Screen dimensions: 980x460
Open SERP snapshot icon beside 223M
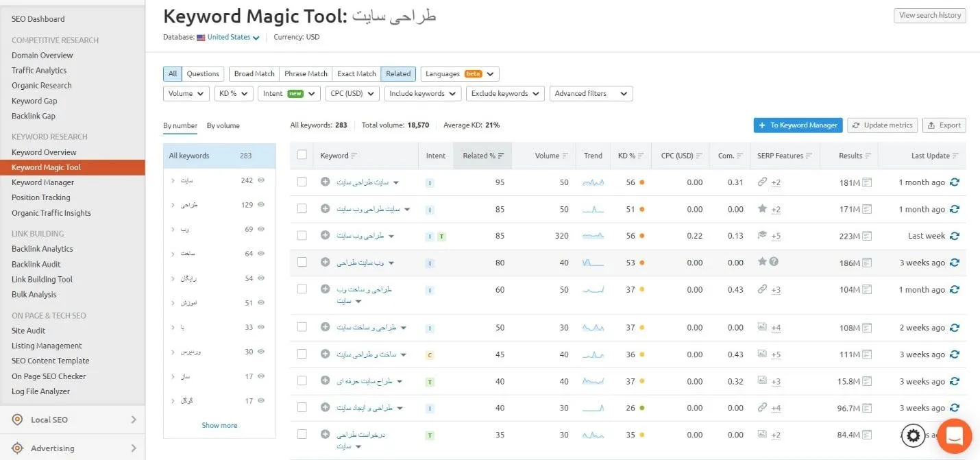(867, 236)
